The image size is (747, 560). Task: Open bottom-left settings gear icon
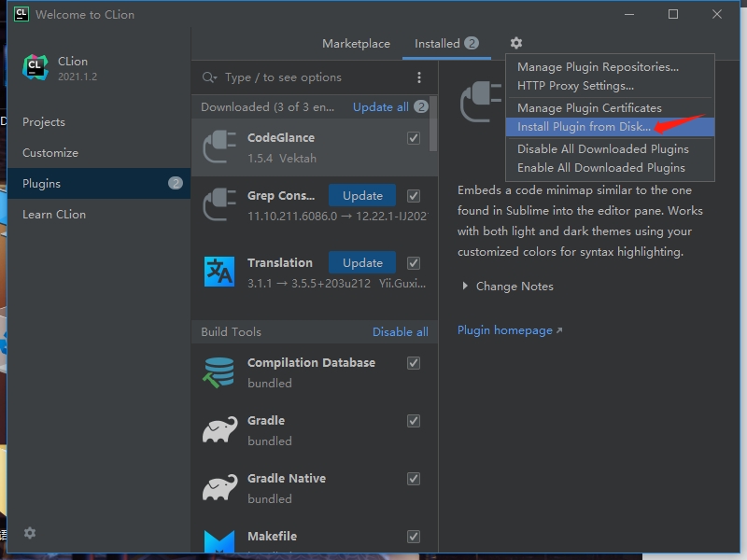coord(30,533)
